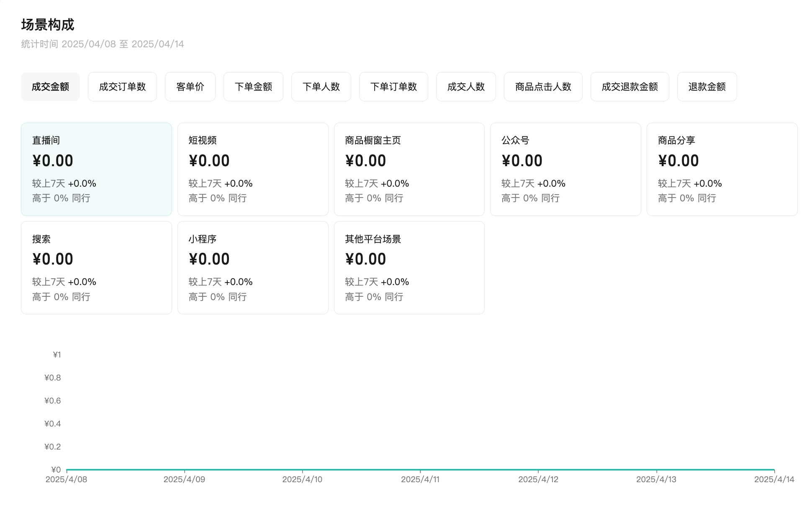
Task: Pick the 公众号 scene card
Action: pyautogui.click(x=565, y=169)
